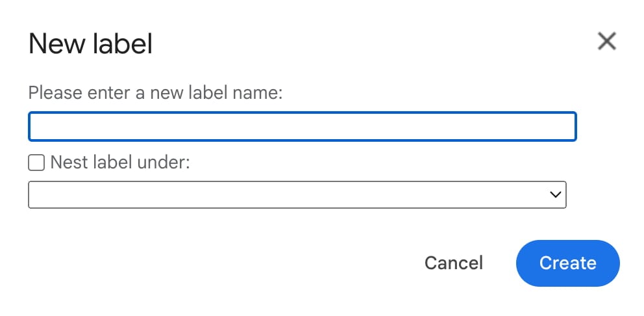
Task: Click the chevron arrow in the nest dropdown
Action: pos(554,194)
